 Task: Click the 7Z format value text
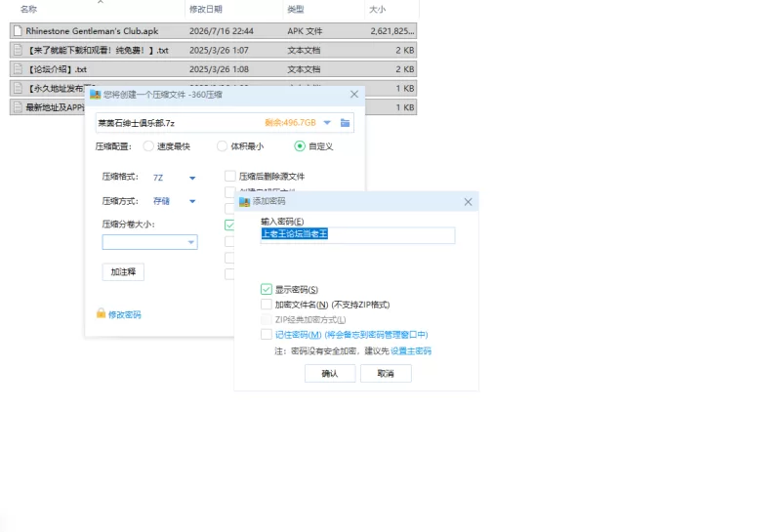[158, 178]
